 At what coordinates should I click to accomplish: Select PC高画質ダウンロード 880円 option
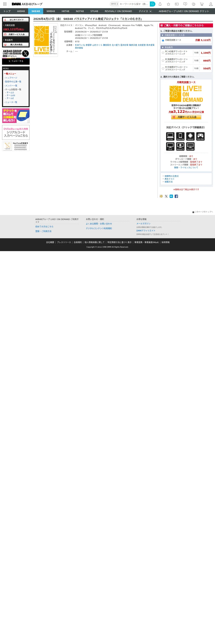pos(163,61)
